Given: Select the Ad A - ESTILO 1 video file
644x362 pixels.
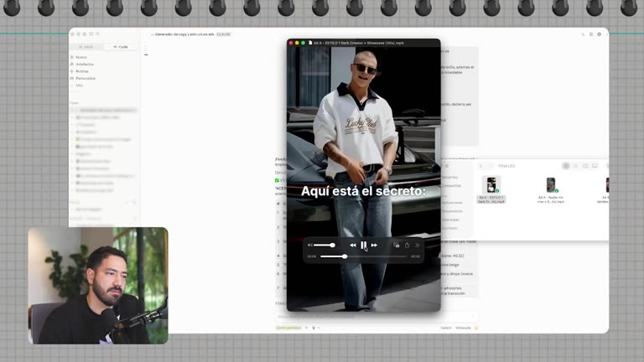Looking at the screenshot, I should [x=491, y=189].
